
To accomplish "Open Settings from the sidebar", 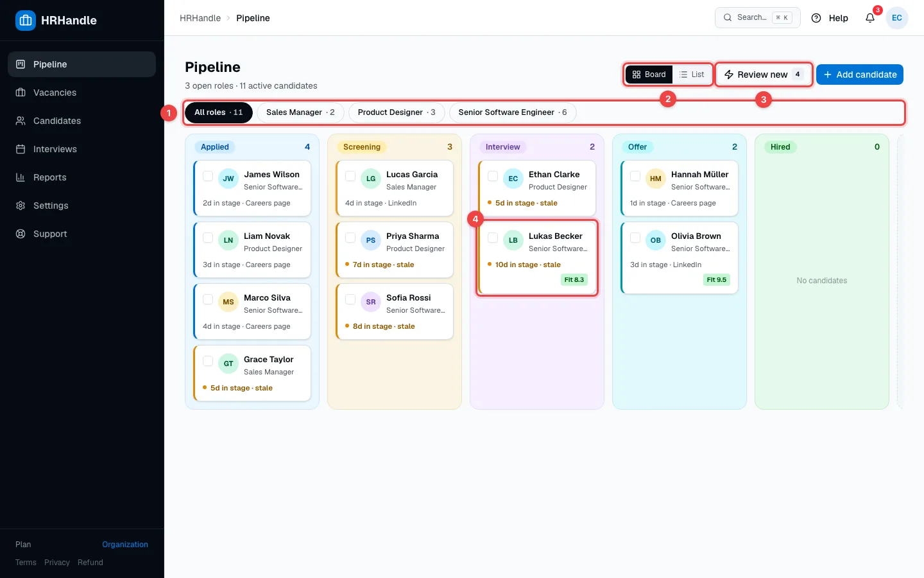I will (82, 206).
